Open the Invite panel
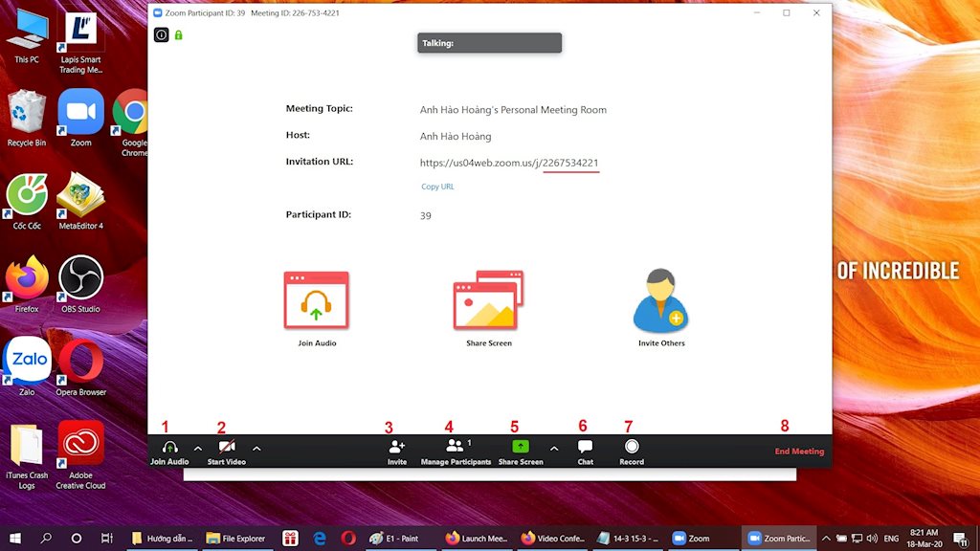This screenshot has height=551, width=980. [396, 451]
